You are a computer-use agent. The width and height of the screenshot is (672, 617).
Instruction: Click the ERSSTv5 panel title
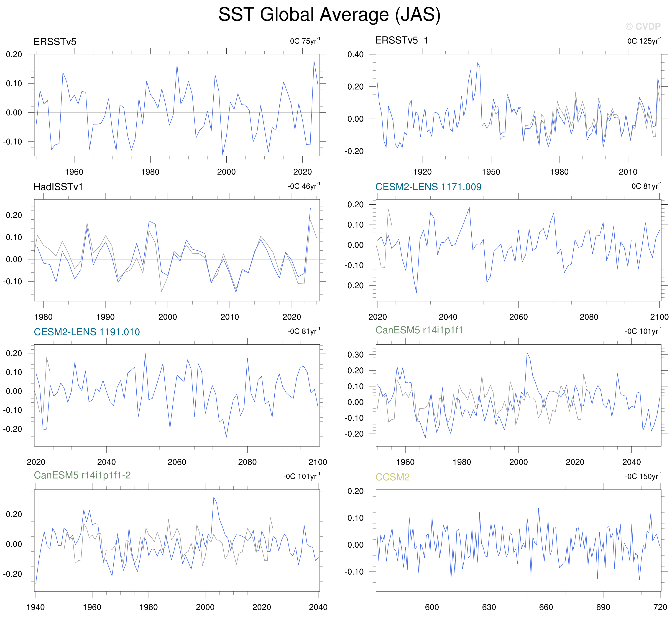pyautogui.click(x=55, y=42)
